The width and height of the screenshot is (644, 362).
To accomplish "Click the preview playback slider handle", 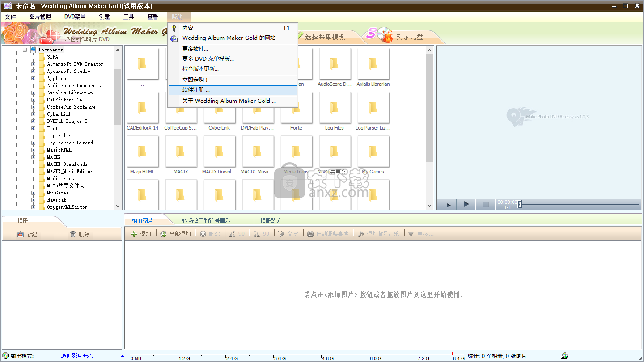I will point(520,204).
